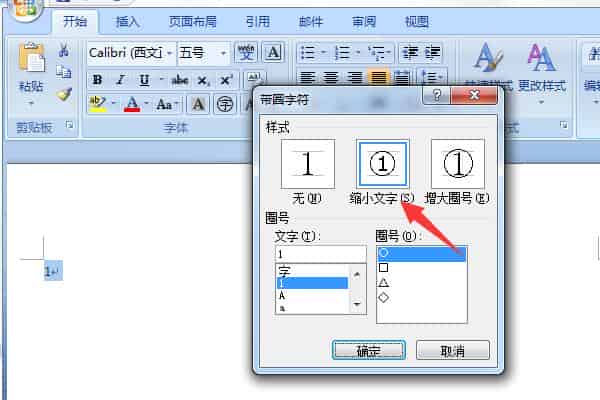The width and height of the screenshot is (600, 400).
Task: Apply Subscript formatting
Action: (x=203, y=80)
